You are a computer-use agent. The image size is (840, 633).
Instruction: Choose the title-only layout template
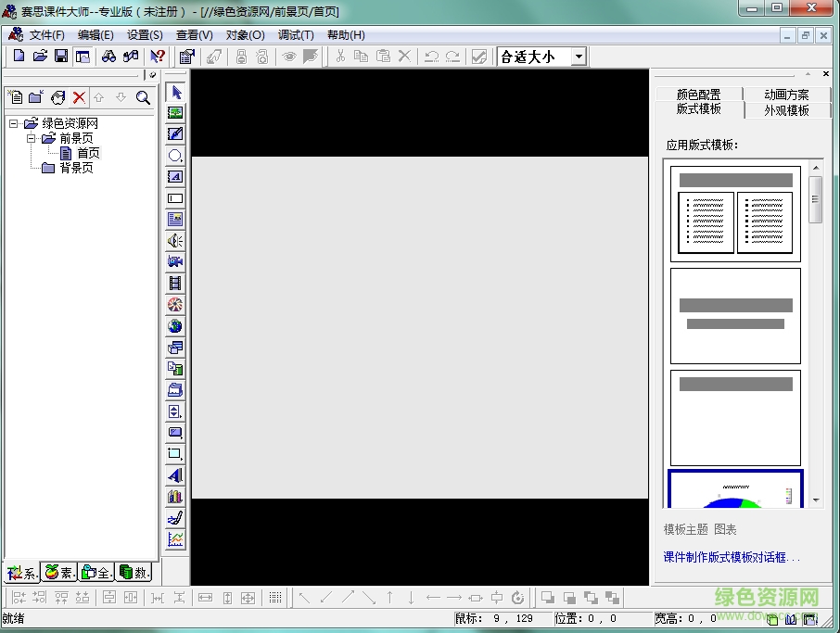click(x=735, y=418)
